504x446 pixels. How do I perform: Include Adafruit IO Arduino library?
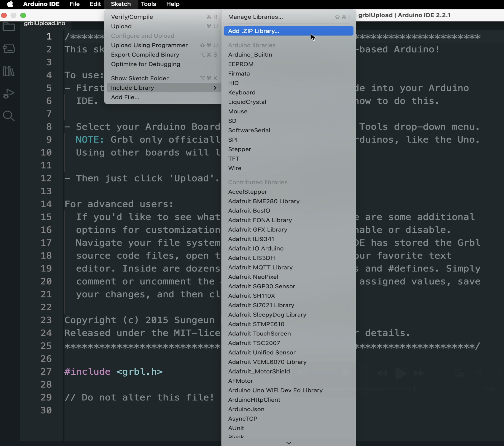click(288, 249)
